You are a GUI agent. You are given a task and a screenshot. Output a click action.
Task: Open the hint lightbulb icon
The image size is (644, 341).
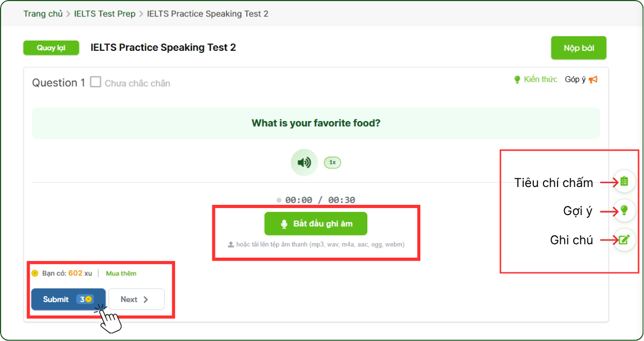coord(624,210)
